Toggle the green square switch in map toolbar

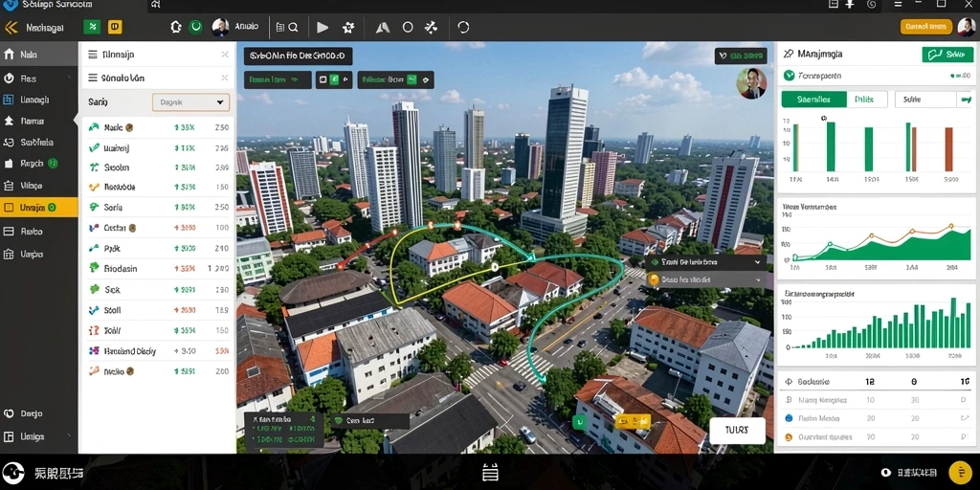(334, 80)
